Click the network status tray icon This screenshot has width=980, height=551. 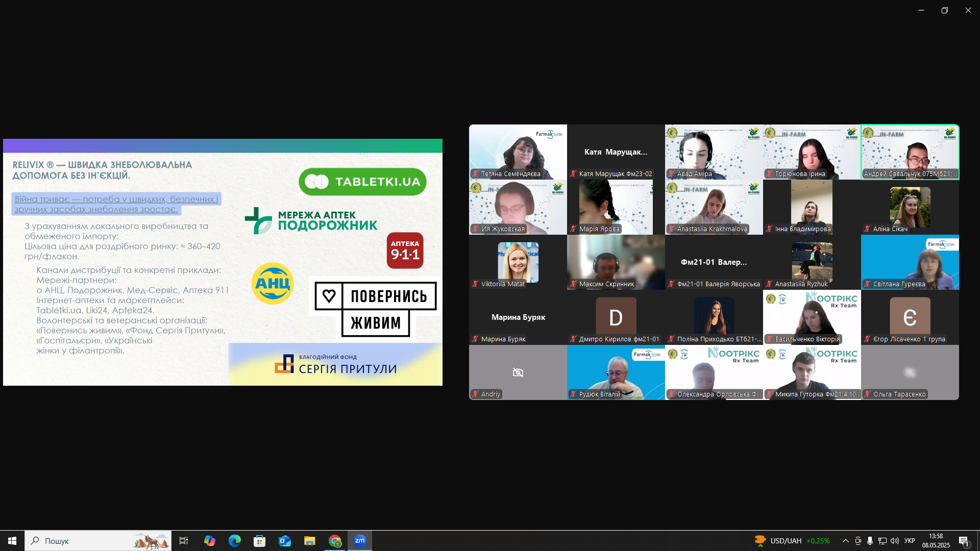pos(882,541)
